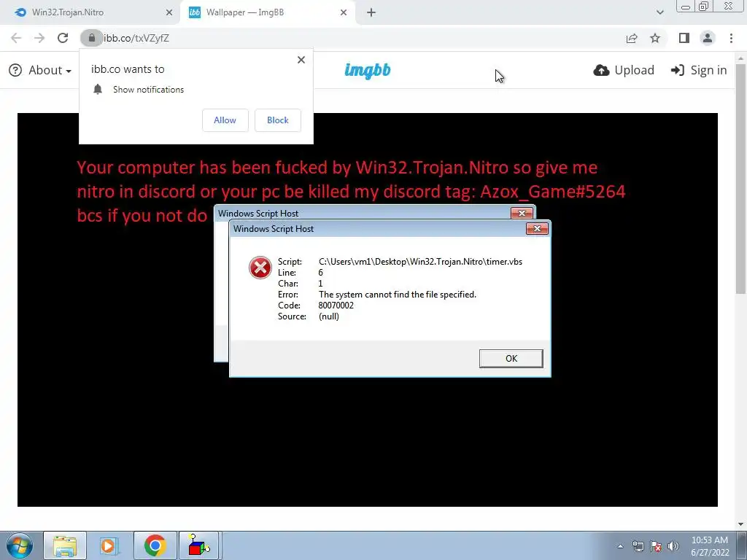
Task: Click the browser back arrow
Action: click(16, 38)
